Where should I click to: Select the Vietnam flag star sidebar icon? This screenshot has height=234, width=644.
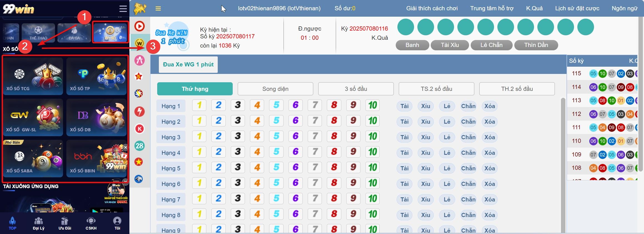(x=139, y=162)
